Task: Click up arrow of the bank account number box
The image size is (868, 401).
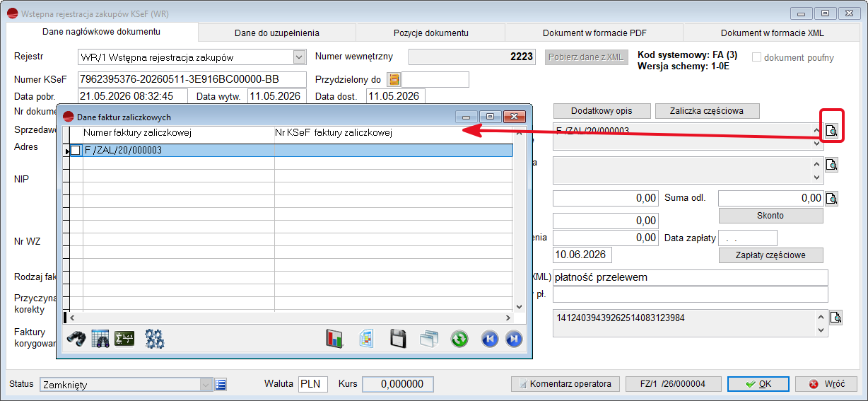Action: pos(821,317)
